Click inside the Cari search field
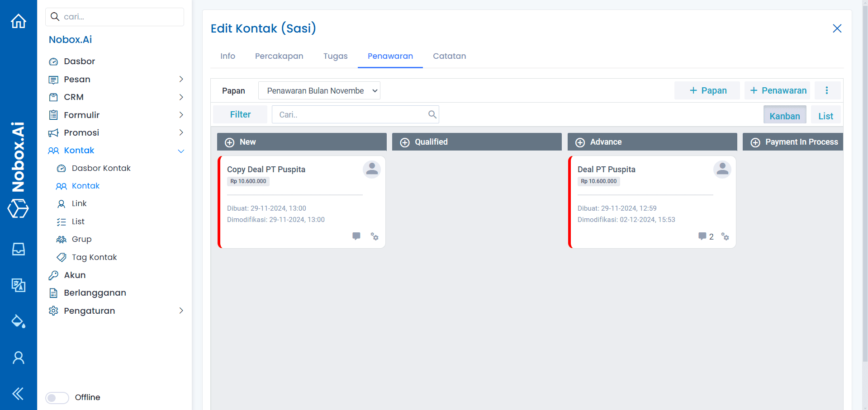The height and width of the screenshot is (410, 868). click(x=353, y=114)
